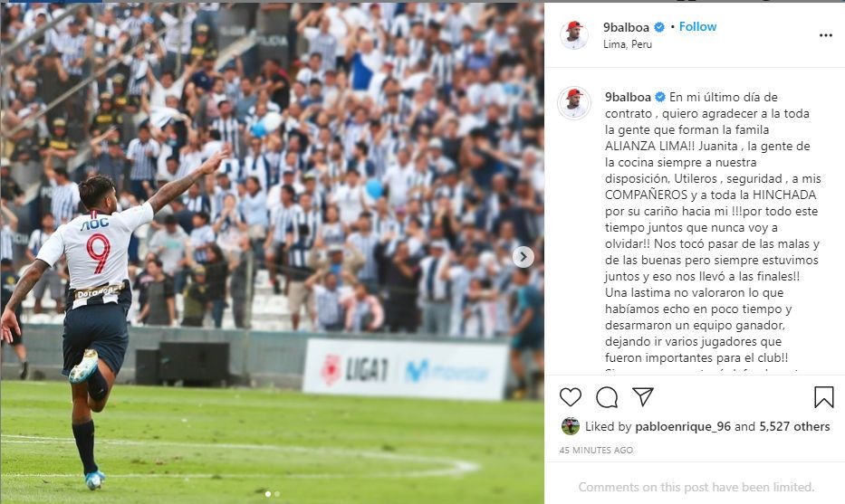Click the verified badge next to header username

tap(658, 27)
